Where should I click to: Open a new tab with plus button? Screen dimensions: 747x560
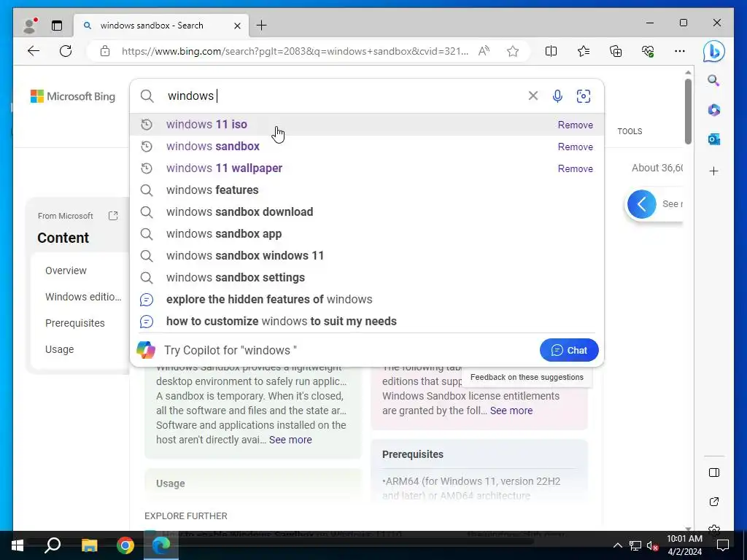point(262,26)
